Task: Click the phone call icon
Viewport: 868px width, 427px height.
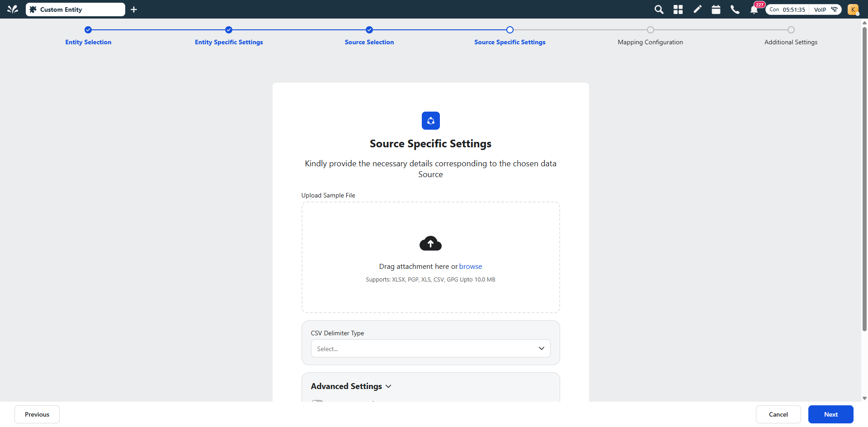Action: (x=735, y=9)
